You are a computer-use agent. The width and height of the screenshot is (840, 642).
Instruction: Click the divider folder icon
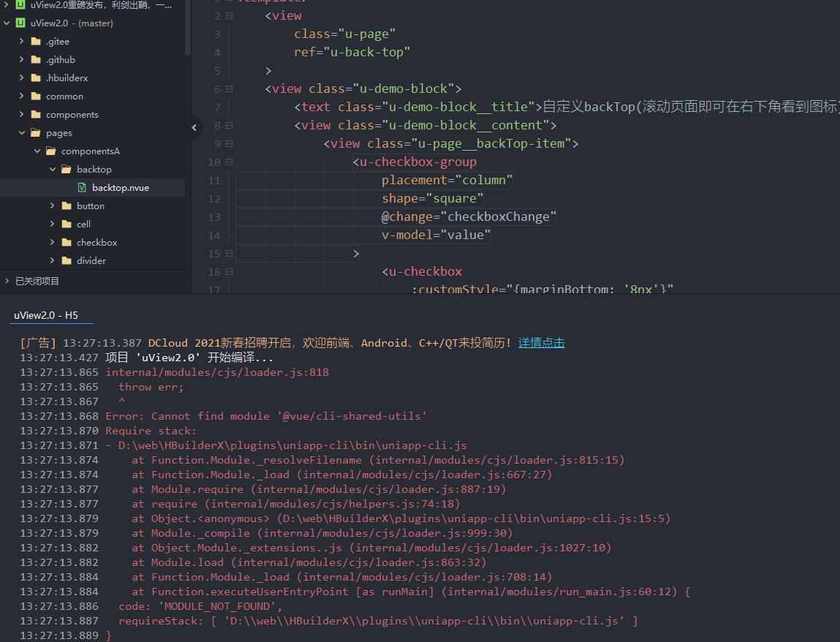[67, 261]
